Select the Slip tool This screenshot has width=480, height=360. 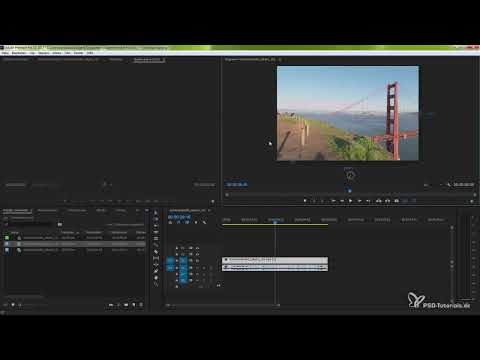[x=156, y=252]
